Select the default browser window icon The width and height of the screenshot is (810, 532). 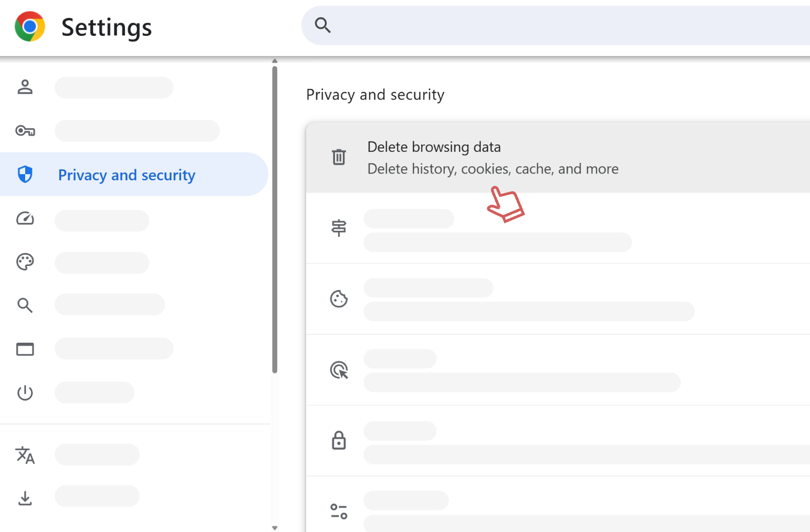coord(25,348)
